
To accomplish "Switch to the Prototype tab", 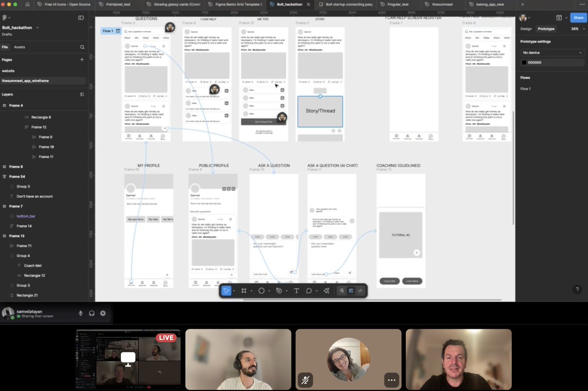I will 545,29.
